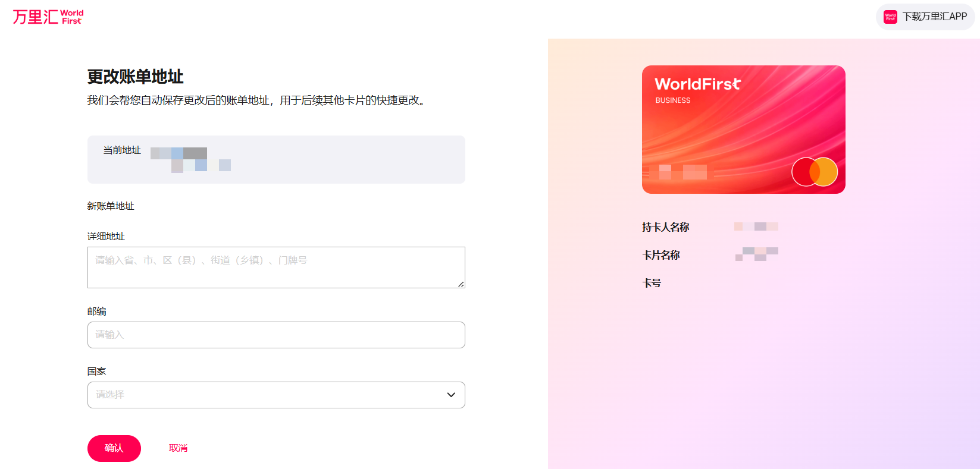This screenshot has width=980, height=469.
Task: Open the 下载万里汇APP download button
Action: pos(925,17)
